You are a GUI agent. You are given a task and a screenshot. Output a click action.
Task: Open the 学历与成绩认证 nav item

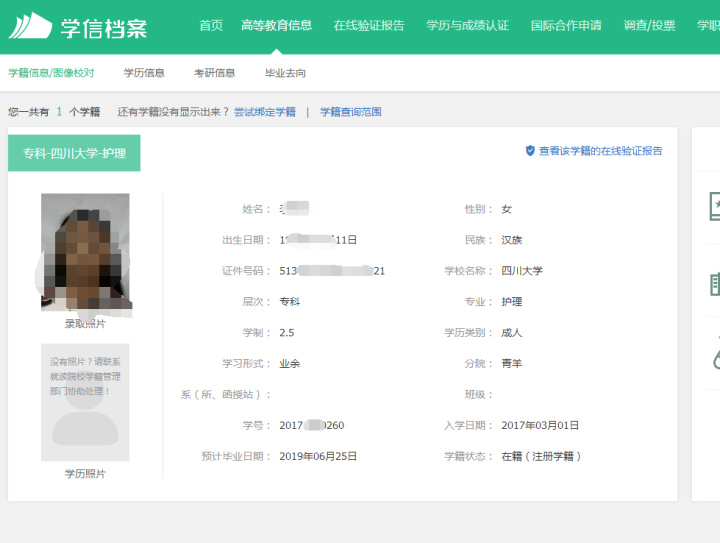467,25
